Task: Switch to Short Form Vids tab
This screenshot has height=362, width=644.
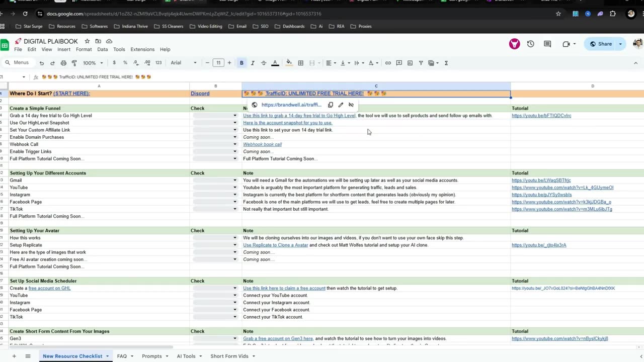Action: (x=229, y=356)
